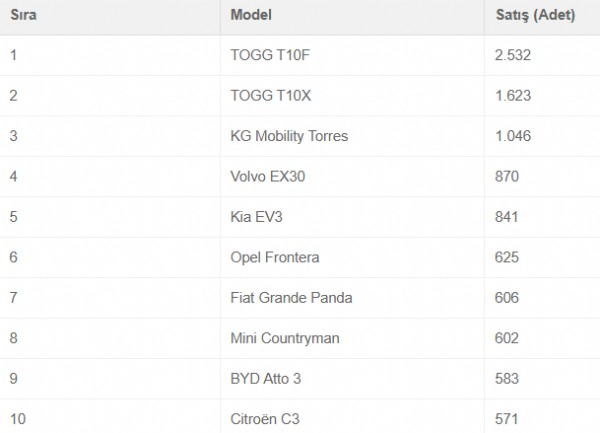Click the 625 sales value
The width and height of the screenshot is (600, 433).
[x=507, y=257]
